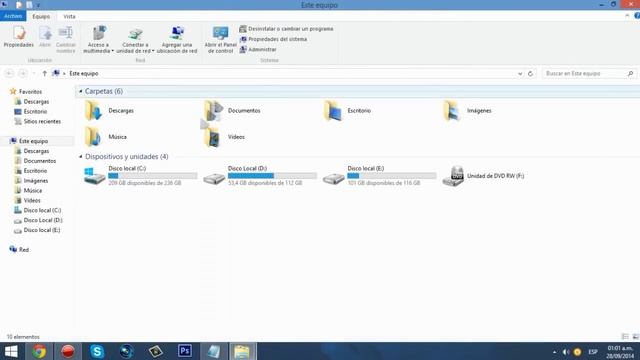Select the Música folder in Carpetas
This screenshot has height=360, width=640.
(105, 137)
